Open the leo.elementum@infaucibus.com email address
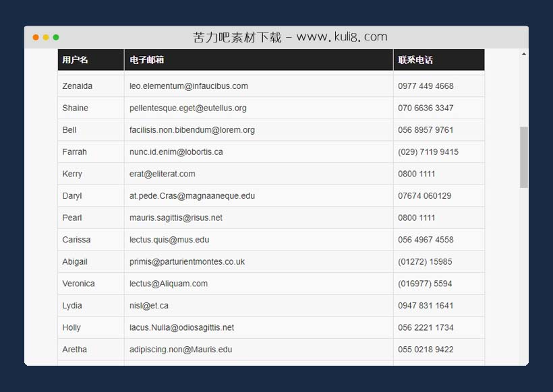Image resolution: width=553 pixels, height=392 pixels. click(x=188, y=86)
